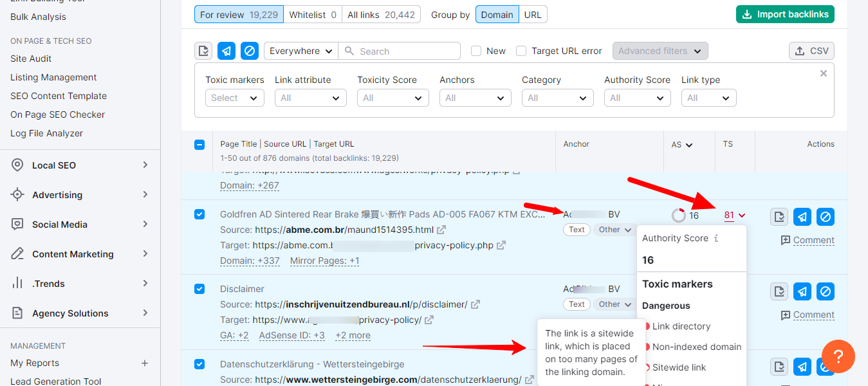The height and width of the screenshot is (386, 868).
Task: Click the send-to-remove paper plane toolbar icon
Action: 226,51
